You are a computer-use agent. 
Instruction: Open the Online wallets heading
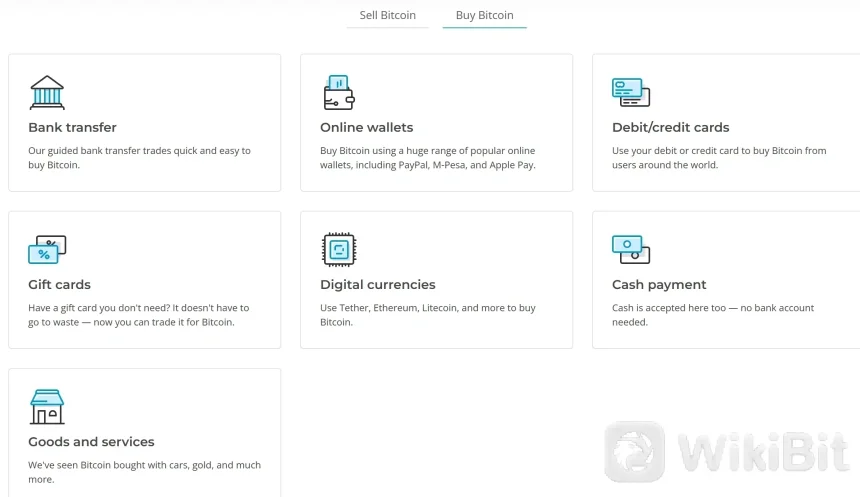[x=366, y=127]
